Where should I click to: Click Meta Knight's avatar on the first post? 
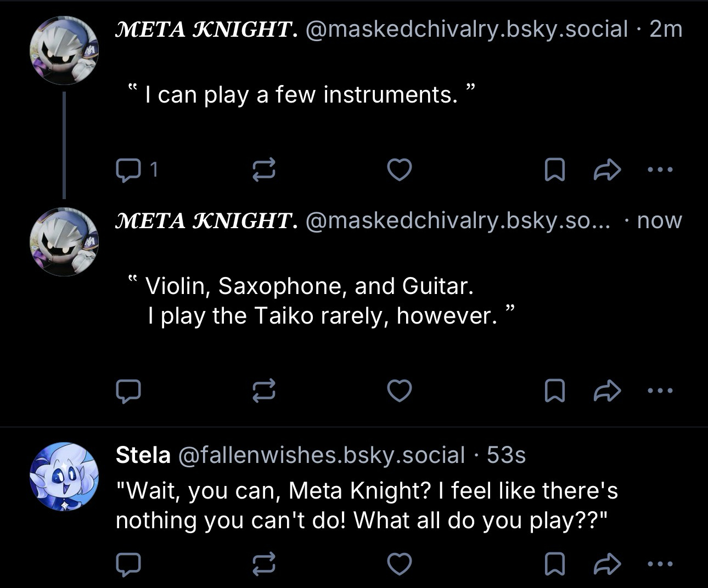click(x=64, y=50)
